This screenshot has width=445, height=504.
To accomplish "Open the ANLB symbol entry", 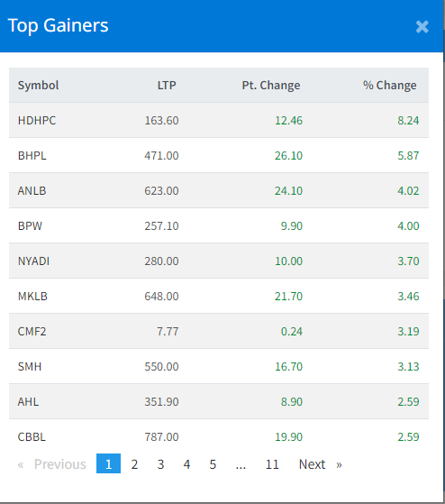I will click(x=32, y=190).
